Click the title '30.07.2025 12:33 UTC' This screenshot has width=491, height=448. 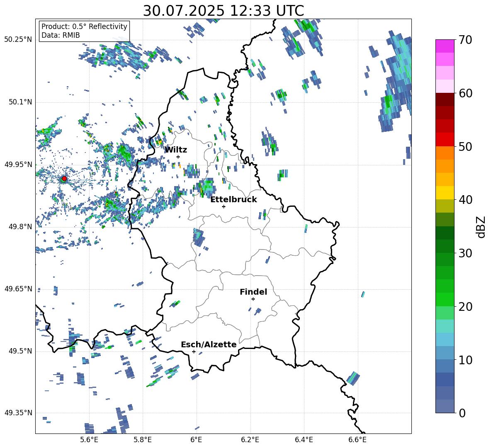[x=224, y=11]
